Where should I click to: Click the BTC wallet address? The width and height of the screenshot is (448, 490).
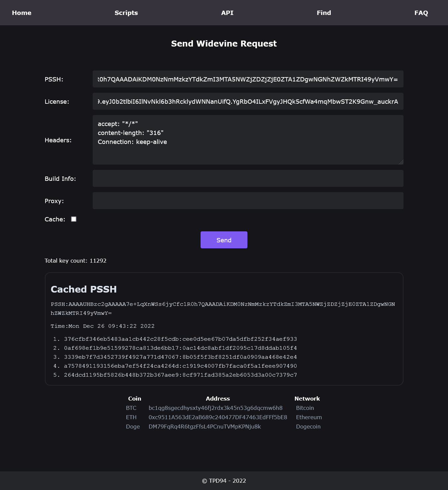216,408
